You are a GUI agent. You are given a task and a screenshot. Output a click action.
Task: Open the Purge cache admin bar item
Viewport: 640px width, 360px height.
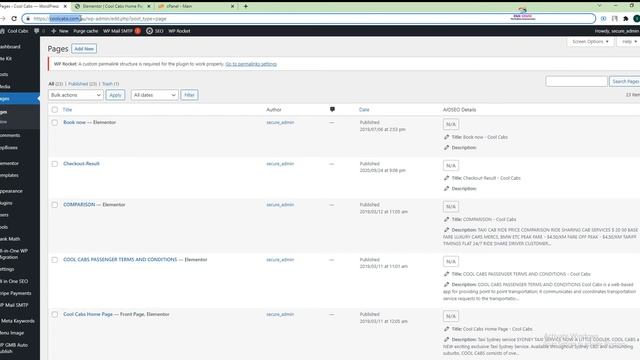point(86,31)
